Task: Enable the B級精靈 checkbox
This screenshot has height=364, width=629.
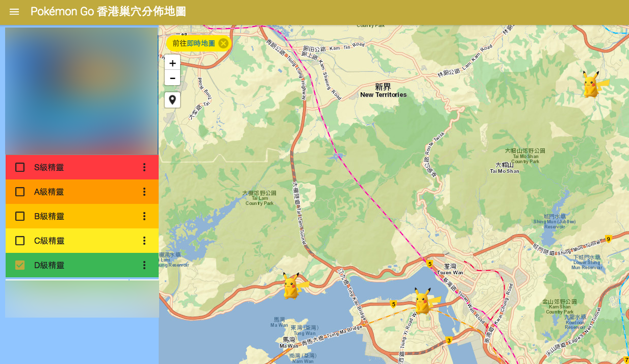Action: coord(20,216)
